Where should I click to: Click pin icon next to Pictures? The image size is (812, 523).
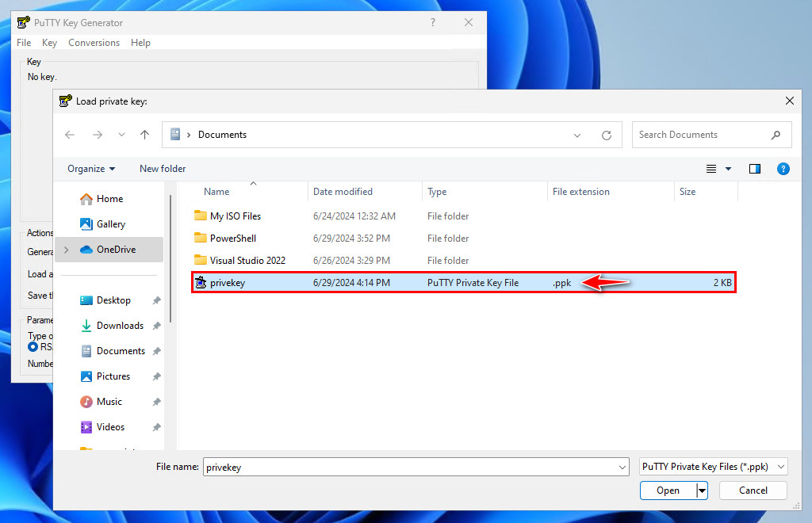point(156,376)
